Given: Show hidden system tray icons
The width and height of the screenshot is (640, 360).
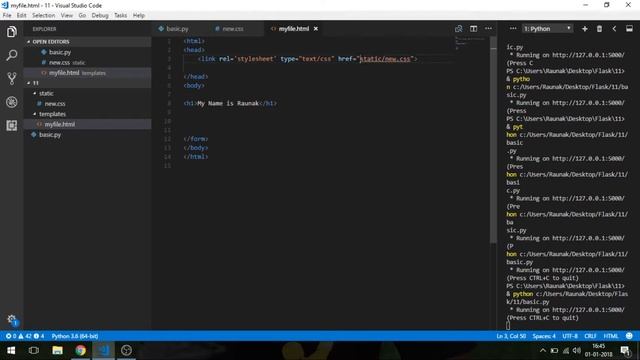Looking at the screenshot, I should [542, 350].
